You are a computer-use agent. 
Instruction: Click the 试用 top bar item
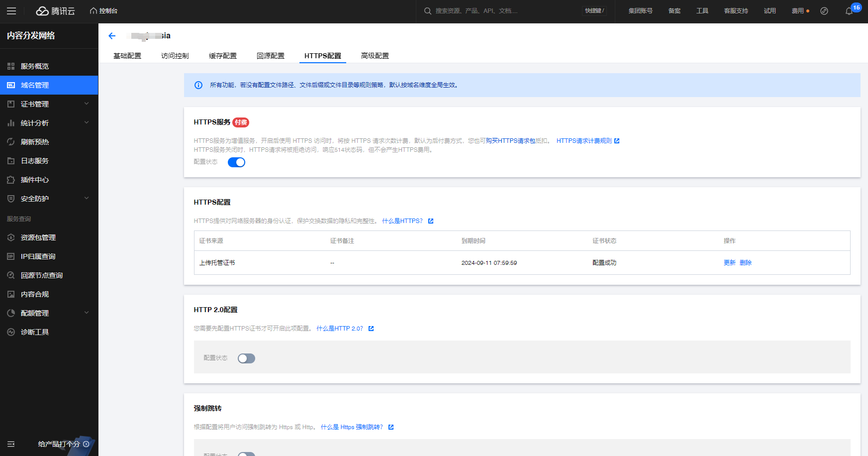coord(770,11)
